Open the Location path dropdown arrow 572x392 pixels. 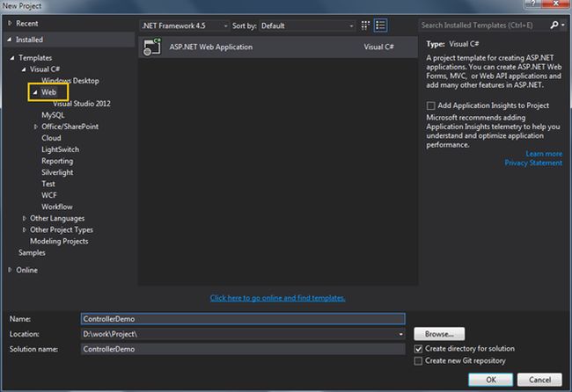click(x=400, y=334)
